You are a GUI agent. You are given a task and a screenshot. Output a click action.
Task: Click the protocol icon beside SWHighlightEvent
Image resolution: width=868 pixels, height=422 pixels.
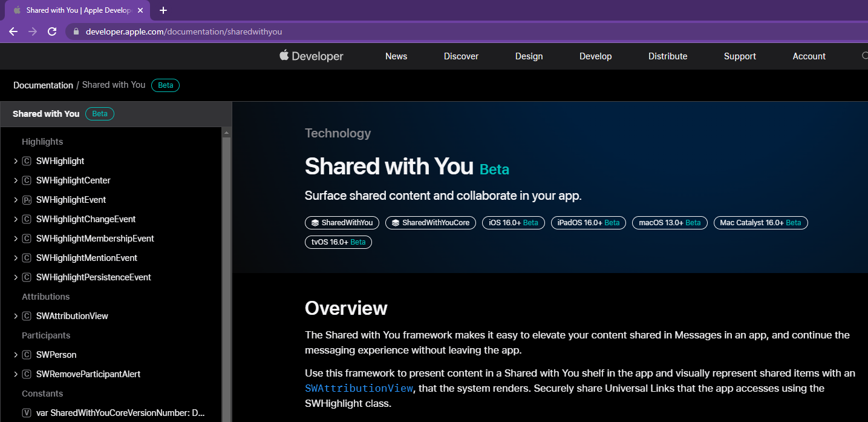point(27,200)
